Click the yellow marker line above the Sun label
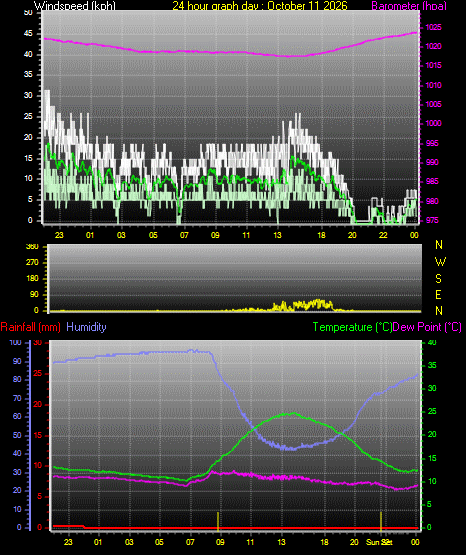 381,521
